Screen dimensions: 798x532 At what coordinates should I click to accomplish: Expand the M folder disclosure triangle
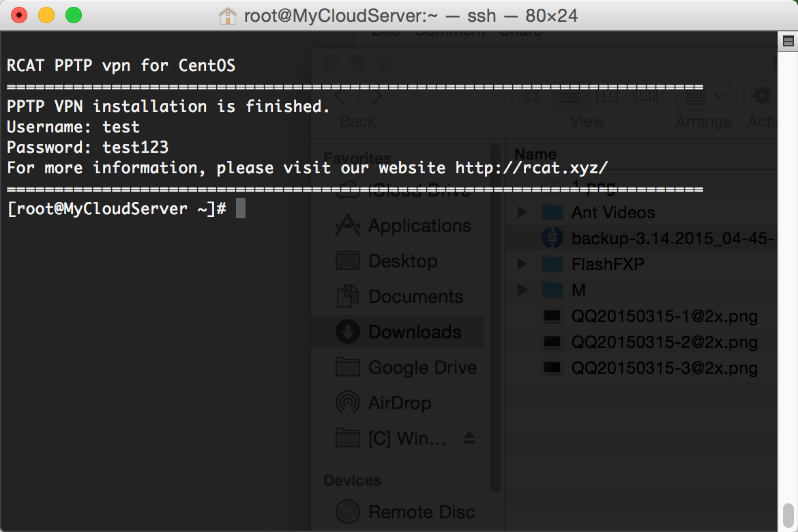[x=522, y=290]
